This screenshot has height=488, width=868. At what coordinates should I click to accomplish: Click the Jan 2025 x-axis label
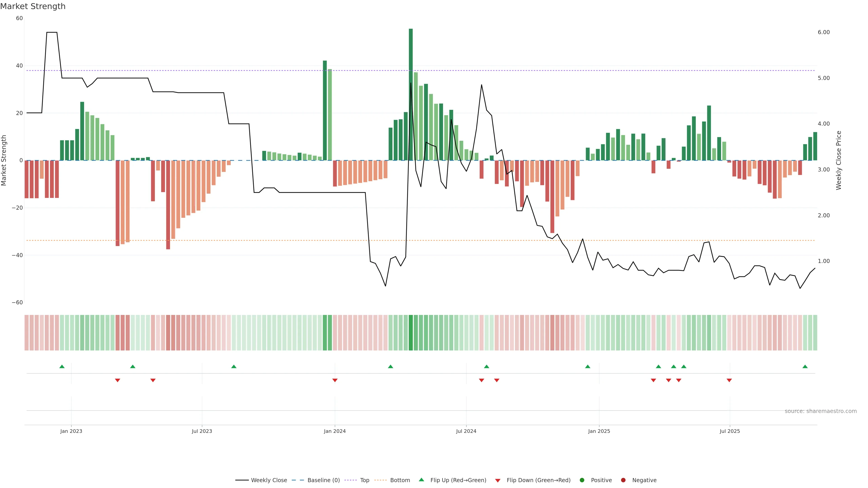599,431
